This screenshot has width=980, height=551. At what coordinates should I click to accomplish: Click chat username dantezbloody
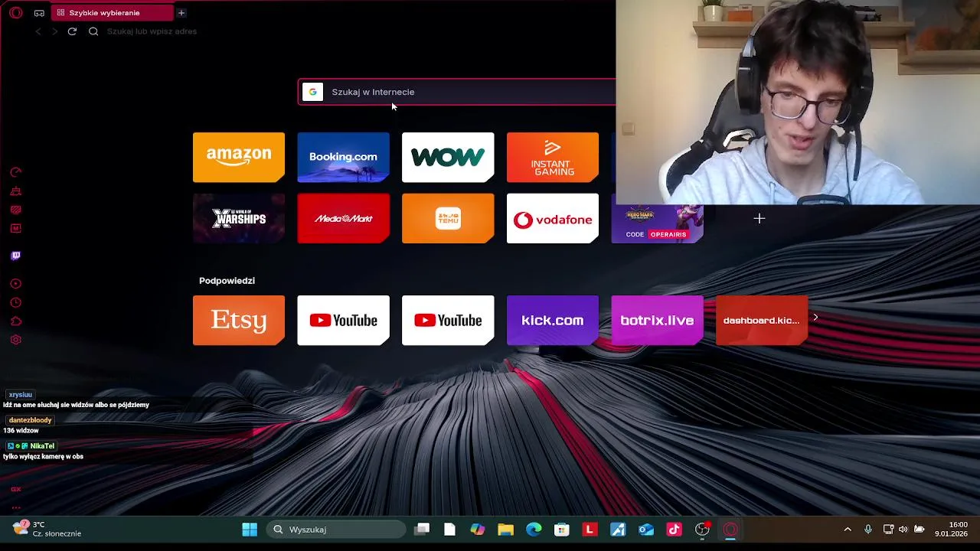tap(30, 420)
